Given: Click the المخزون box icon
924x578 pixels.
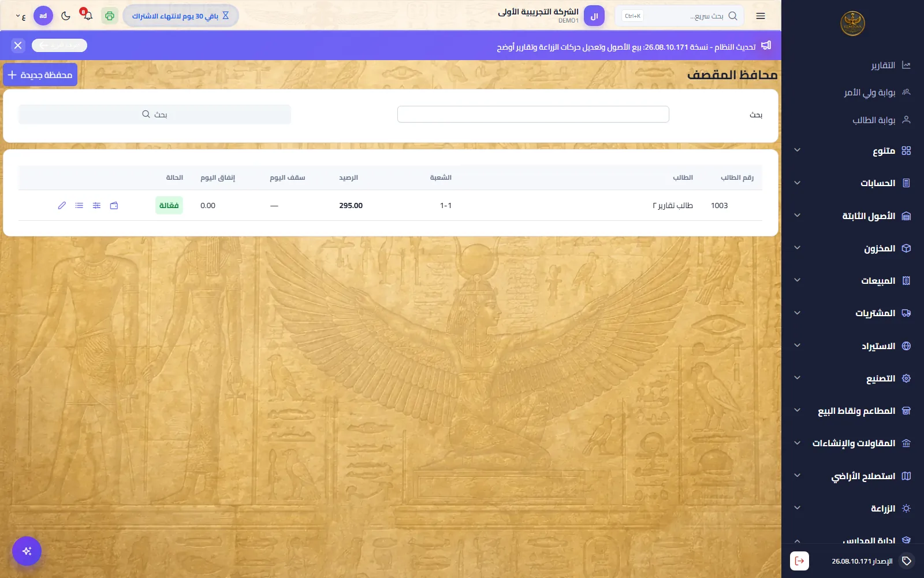Looking at the screenshot, I should click(906, 248).
